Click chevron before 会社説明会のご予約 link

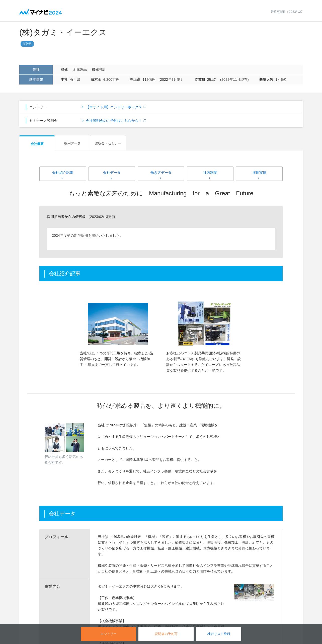click(x=83, y=121)
